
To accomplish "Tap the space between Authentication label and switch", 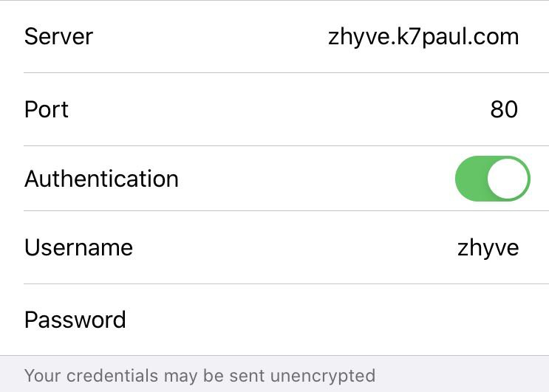I will coord(318,179).
